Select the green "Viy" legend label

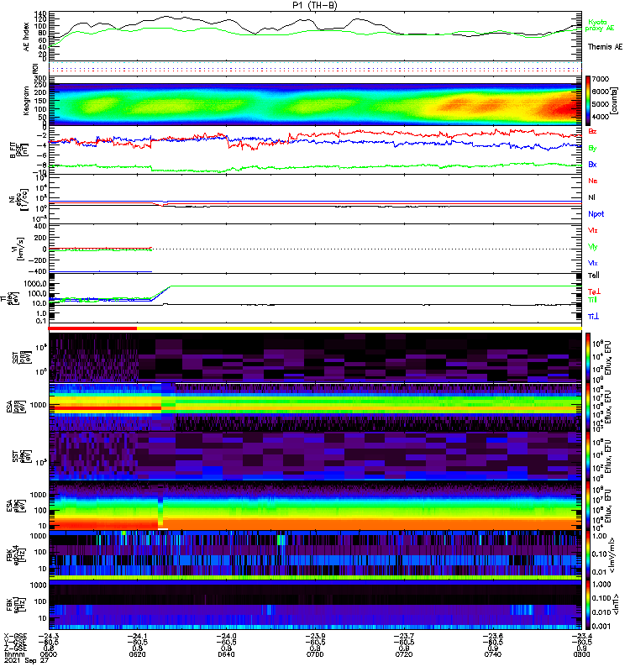[x=593, y=247]
